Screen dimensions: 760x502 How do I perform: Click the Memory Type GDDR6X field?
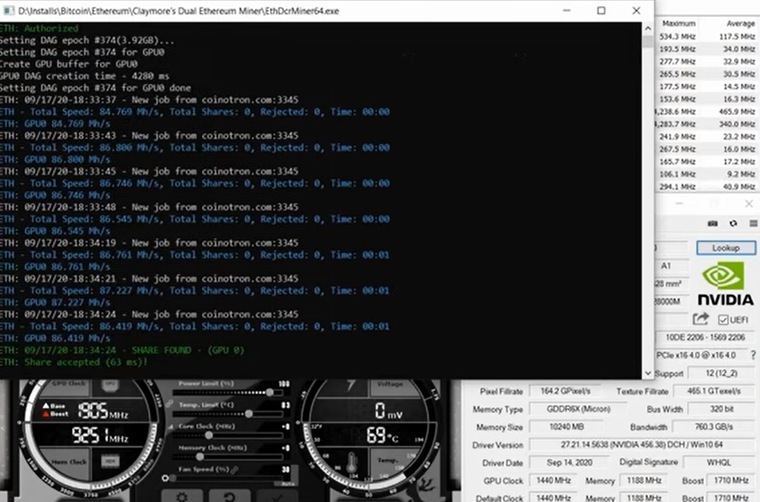578,409
